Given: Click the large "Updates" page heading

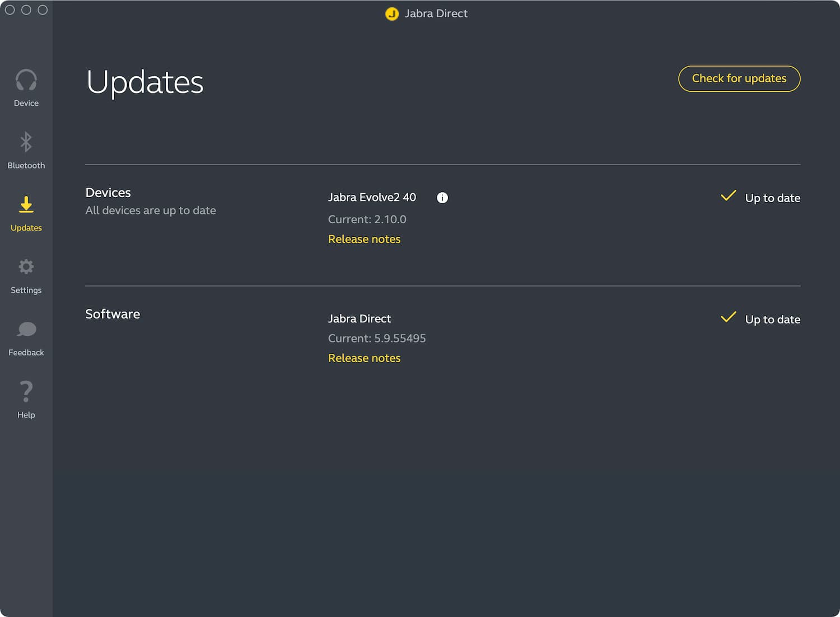Looking at the screenshot, I should [145, 82].
